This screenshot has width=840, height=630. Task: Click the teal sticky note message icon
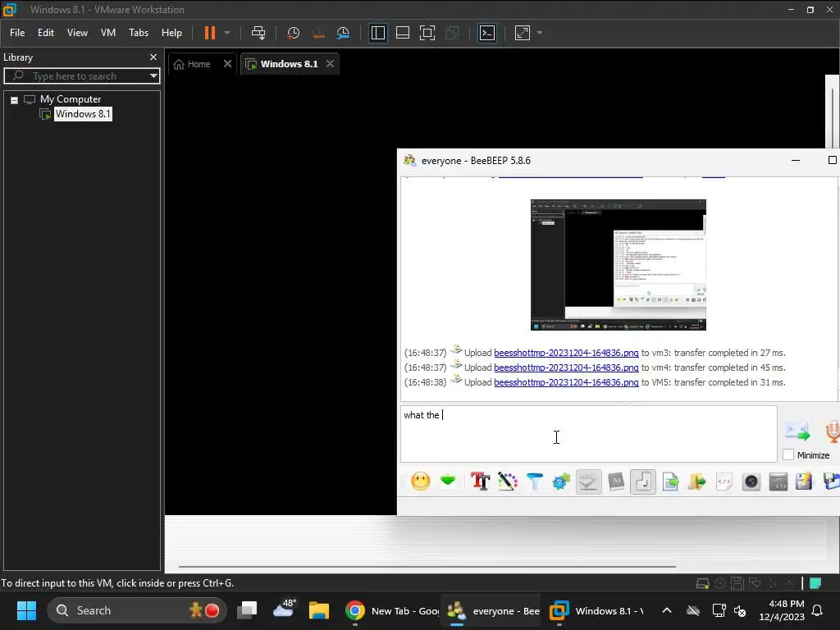pos(815,583)
